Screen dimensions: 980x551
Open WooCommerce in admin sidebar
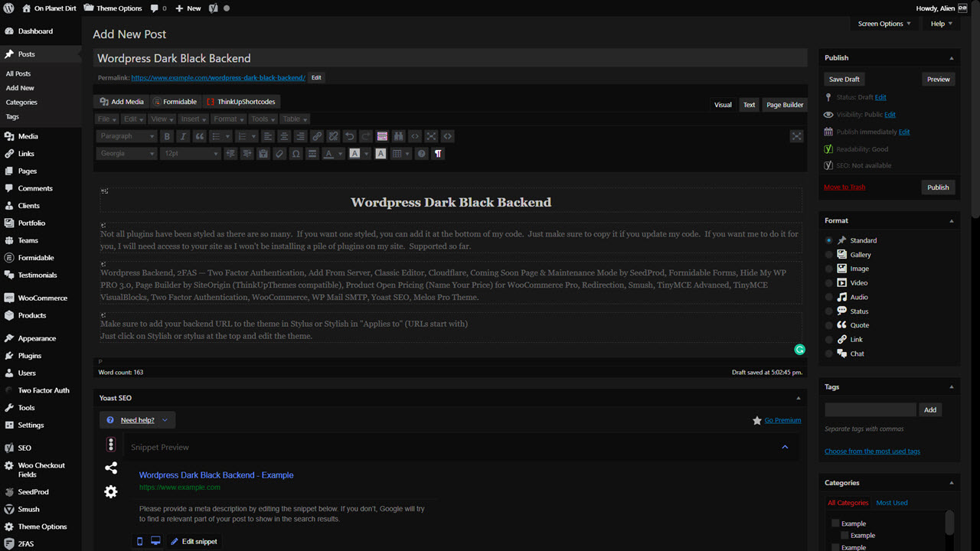click(x=41, y=298)
